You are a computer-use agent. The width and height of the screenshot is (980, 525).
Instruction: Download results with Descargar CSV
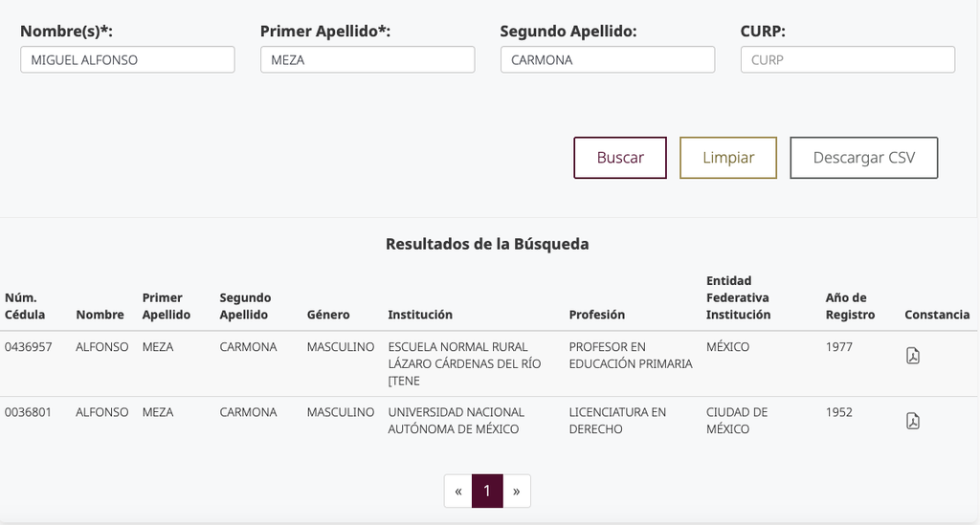(864, 158)
